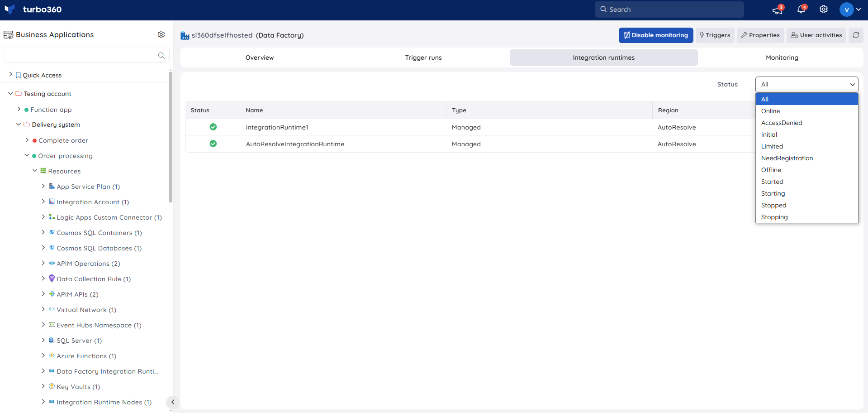Click the refresh icon button
Screen dimensions: 868x413
(856, 35)
